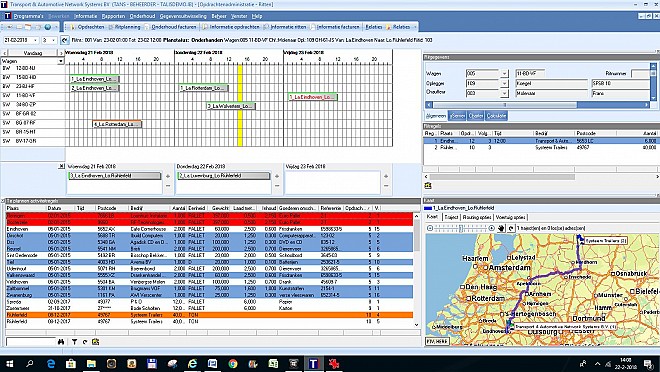Select the hand pan tool above map
Image resolution: width=660 pixels, height=372 pixels.
pos(501,228)
